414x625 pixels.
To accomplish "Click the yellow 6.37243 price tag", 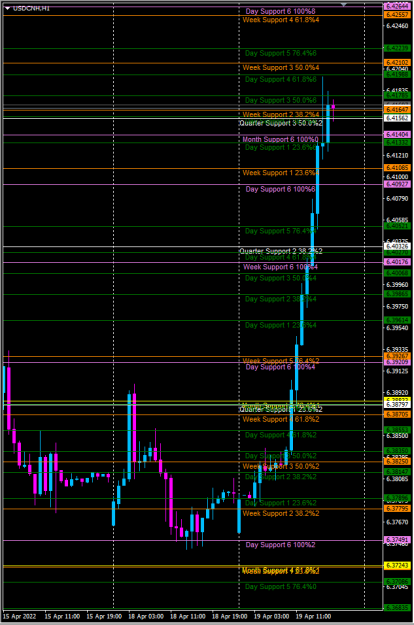I will point(397,566).
